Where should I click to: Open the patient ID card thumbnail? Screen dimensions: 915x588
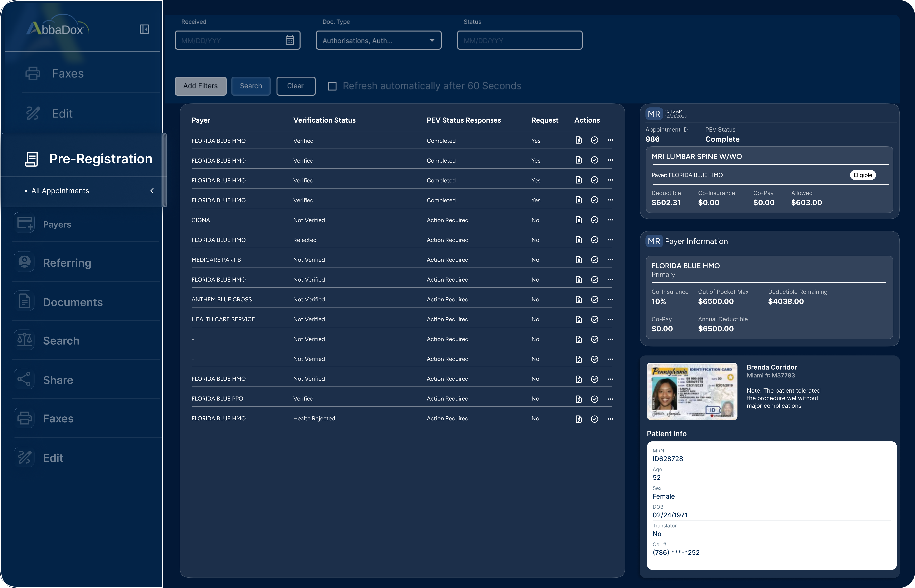pos(691,391)
